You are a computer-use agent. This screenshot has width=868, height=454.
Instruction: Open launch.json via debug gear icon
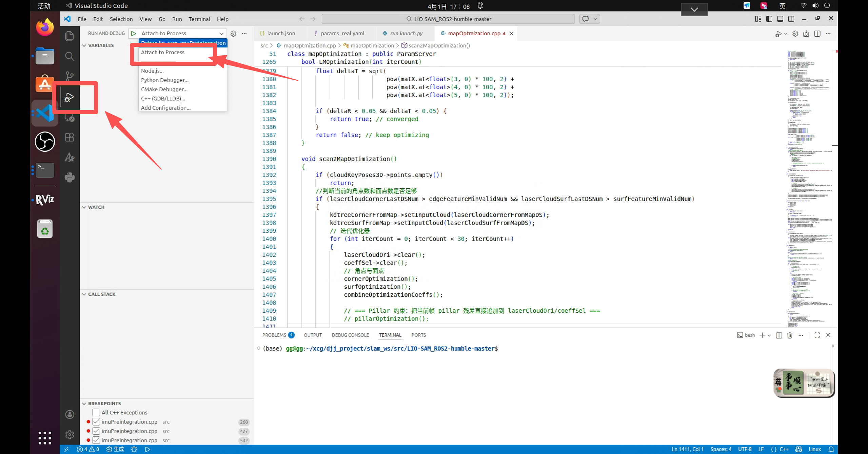point(233,33)
